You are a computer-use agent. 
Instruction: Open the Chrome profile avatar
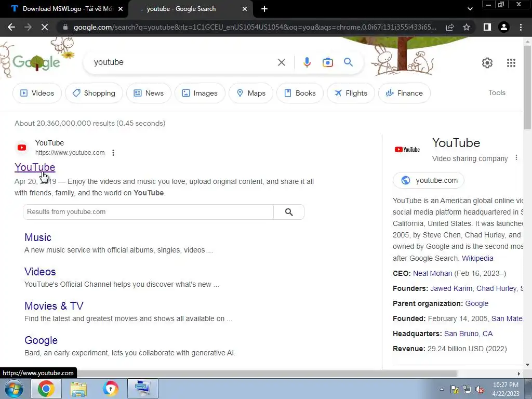tap(504, 27)
